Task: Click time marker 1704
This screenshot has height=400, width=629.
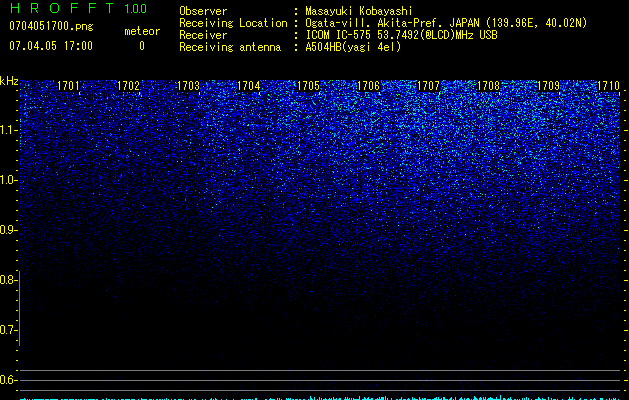Action: click(x=248, y=86)
